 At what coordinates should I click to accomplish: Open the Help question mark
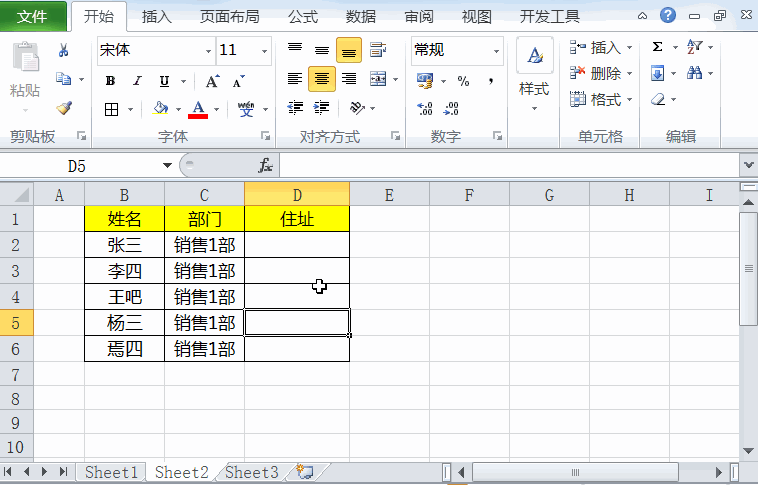click(x=668, y=15)
